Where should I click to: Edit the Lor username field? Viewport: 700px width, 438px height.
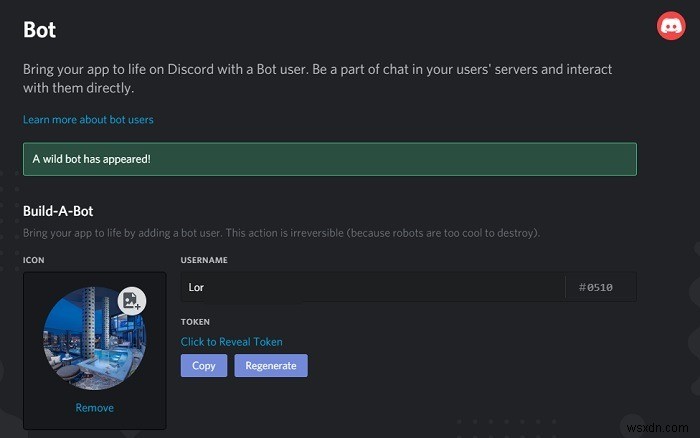tap(373, 287)
